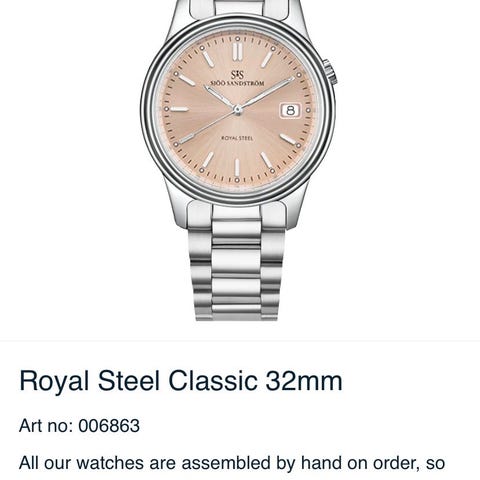Click the tip of the minute hand
The image size is (480, 480).
coord(292,79)
